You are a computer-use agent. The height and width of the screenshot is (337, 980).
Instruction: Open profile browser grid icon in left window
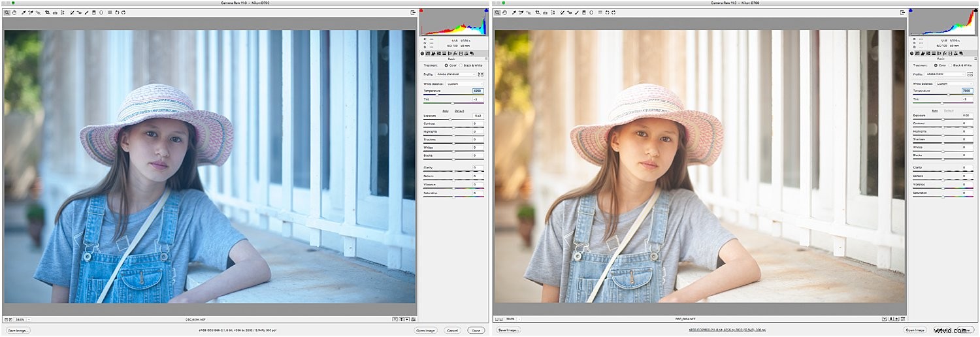click(481, 74)
